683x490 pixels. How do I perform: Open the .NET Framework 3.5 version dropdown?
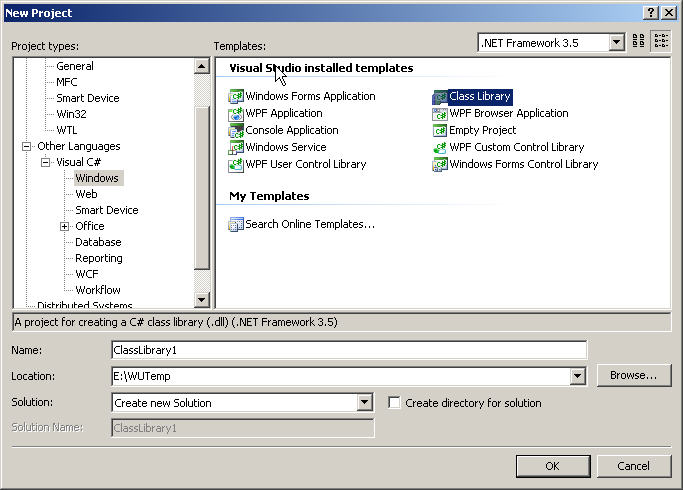tap(616, 43)
